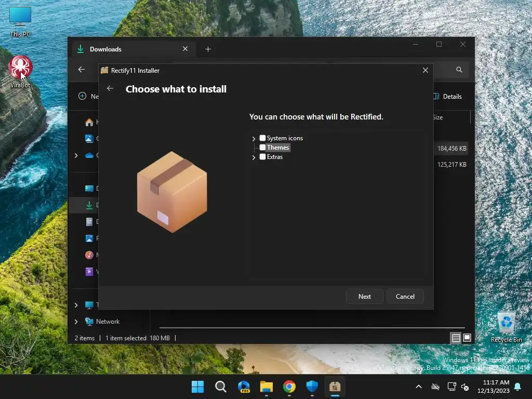Open Home in File Explorer sidebar
The width and height of the screenshot is (532, 399).
89,122
